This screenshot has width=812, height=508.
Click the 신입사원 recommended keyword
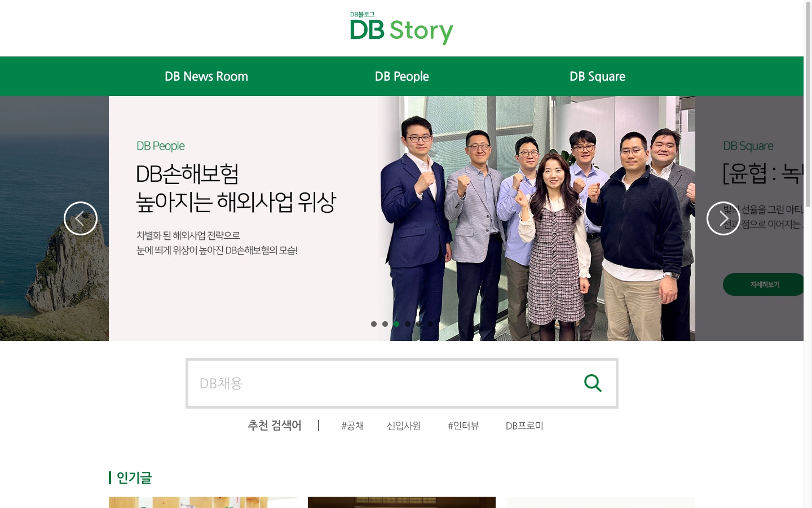[x=404, y=426]
